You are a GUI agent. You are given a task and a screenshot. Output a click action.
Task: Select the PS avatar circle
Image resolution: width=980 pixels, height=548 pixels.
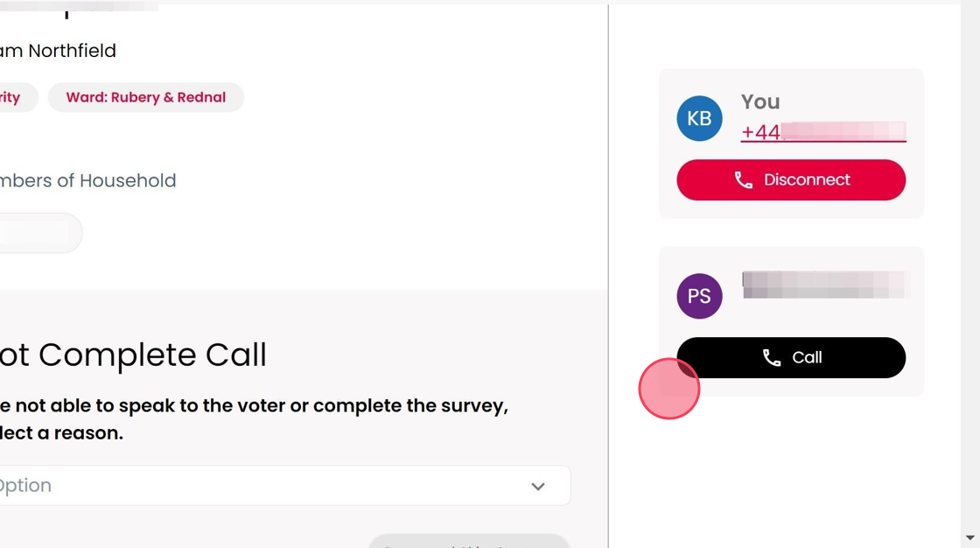coord(699,296)
